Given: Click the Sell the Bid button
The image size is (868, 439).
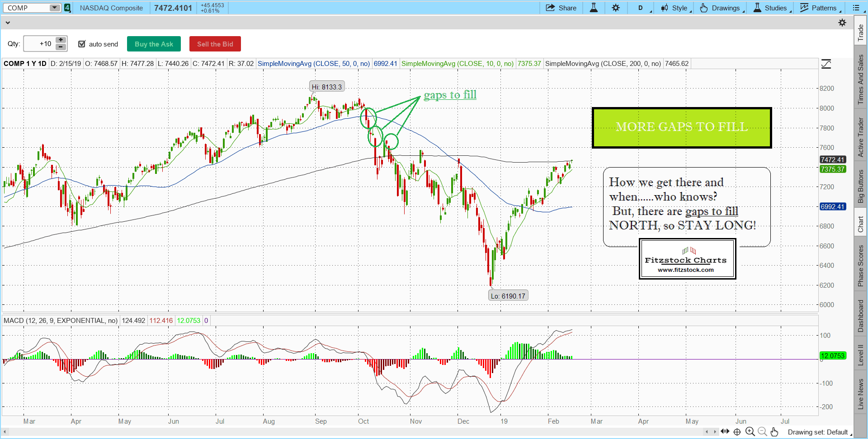Looking at the screenshot, I should [x=215, y=44].
